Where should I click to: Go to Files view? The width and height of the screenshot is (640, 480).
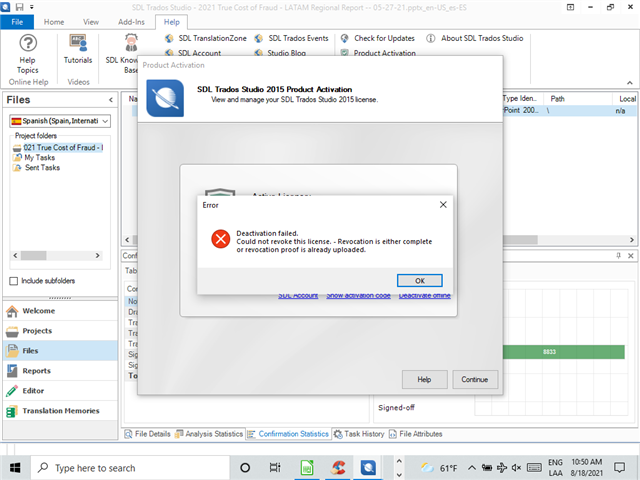pos(60,351)
